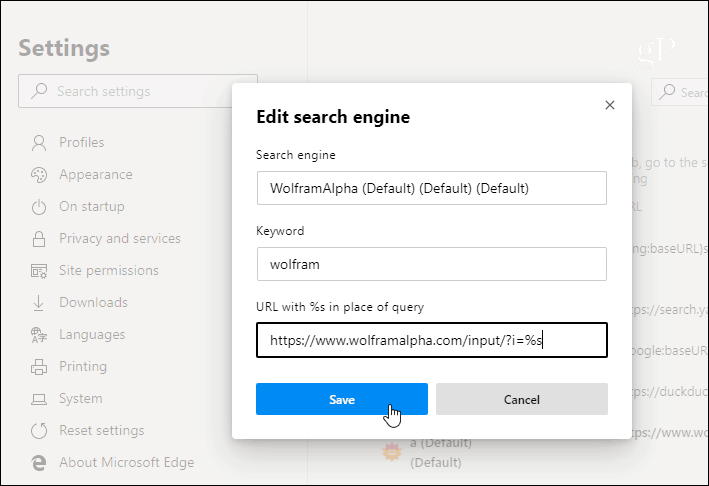Click the Search settings magnifier icon
Screen dimensions: 709x486
[x=39, y=91]
